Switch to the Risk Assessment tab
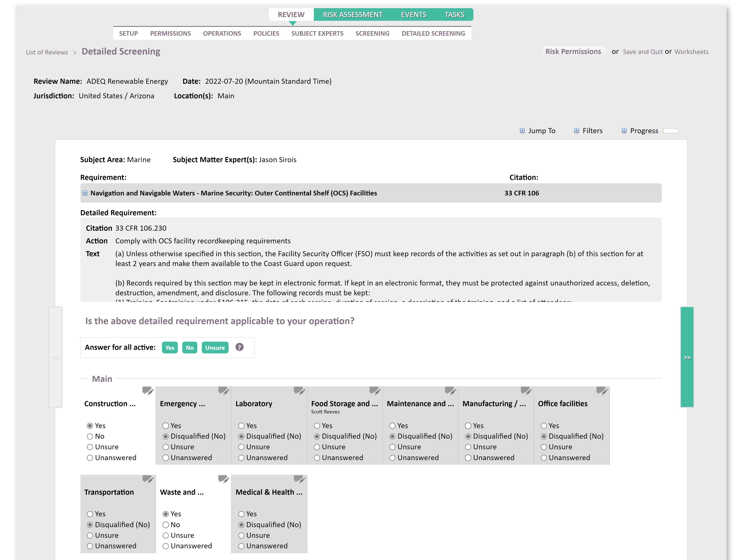This screenshot has height=560, width=742. coord(353,14)
